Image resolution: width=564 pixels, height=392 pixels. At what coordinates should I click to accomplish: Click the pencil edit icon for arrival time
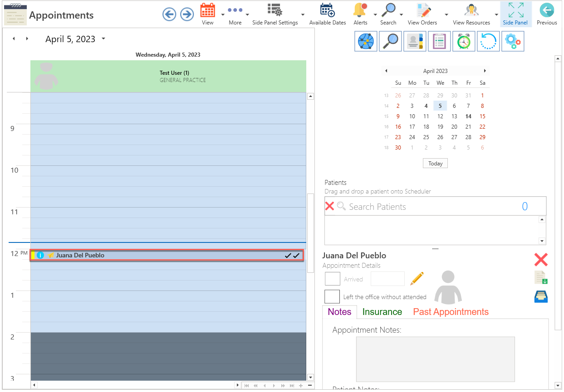[x=417, y=278]
